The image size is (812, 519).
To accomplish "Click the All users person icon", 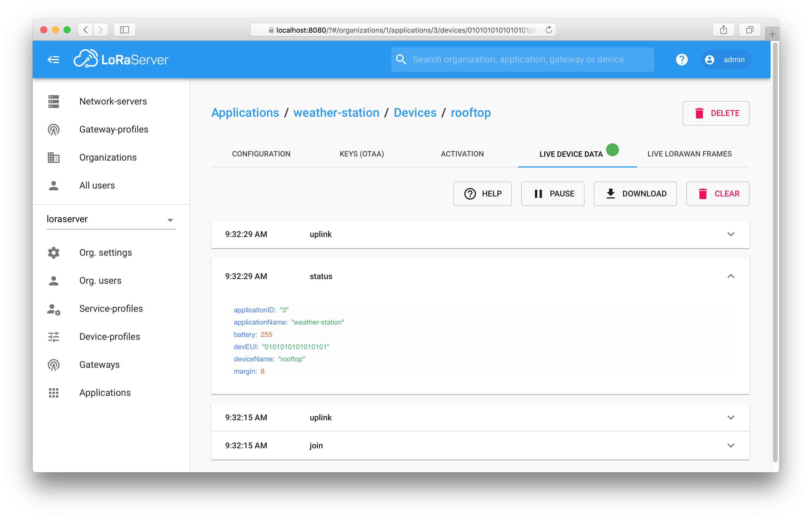I will 54,186.
